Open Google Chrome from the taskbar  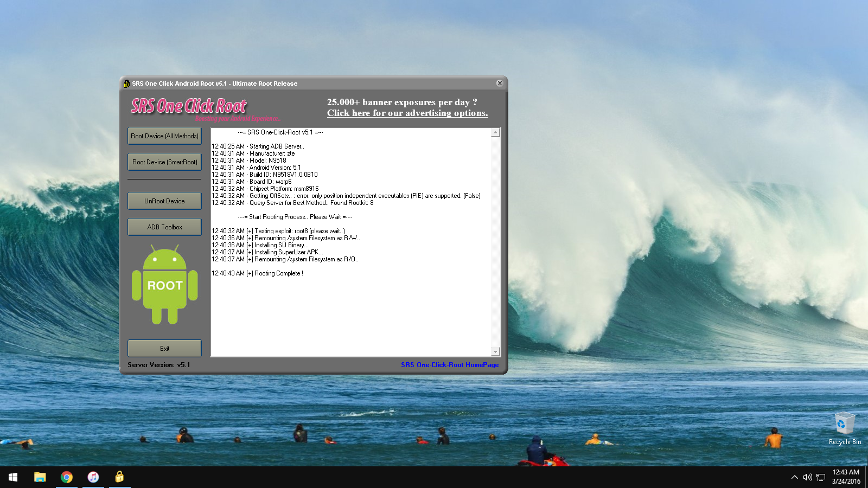67,477
